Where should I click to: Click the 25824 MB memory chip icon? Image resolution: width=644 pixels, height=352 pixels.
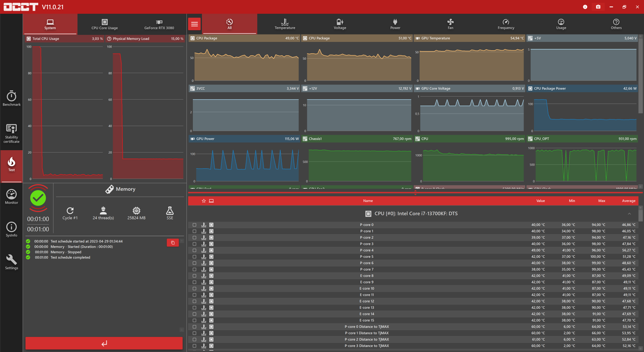(x=137, y=211)
